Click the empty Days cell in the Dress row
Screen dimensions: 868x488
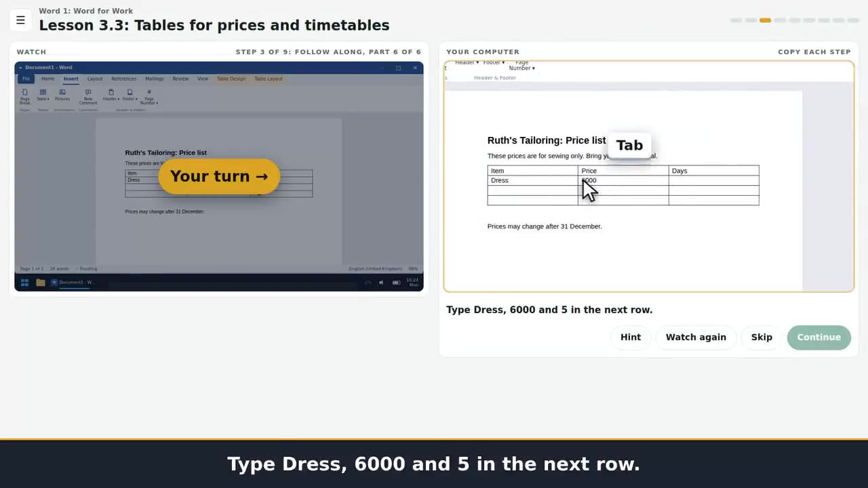pos(713,180)
